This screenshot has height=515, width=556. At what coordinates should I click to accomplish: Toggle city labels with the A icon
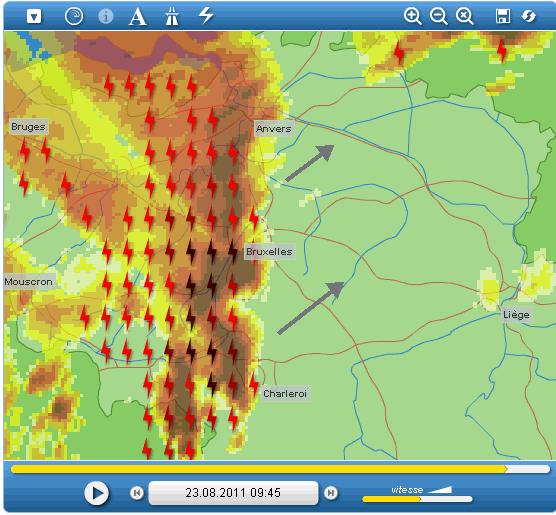click(x=138, y=17)
